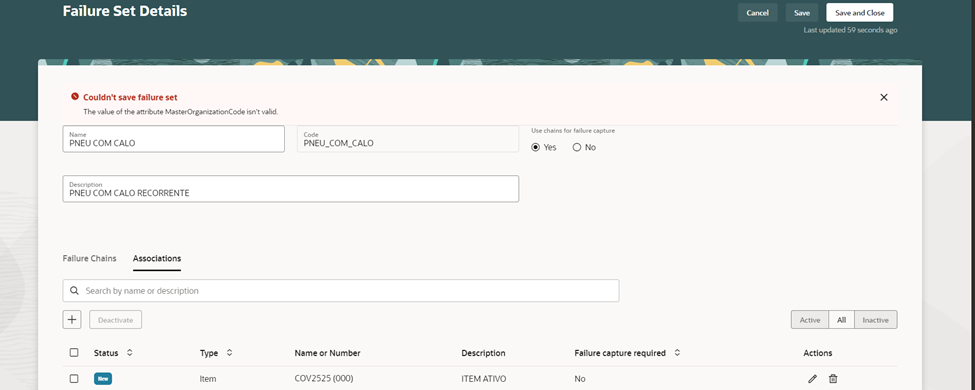Delete the COV2525 association with the trash icon
This screenshot has width=975, height=390.
point(833,379)
